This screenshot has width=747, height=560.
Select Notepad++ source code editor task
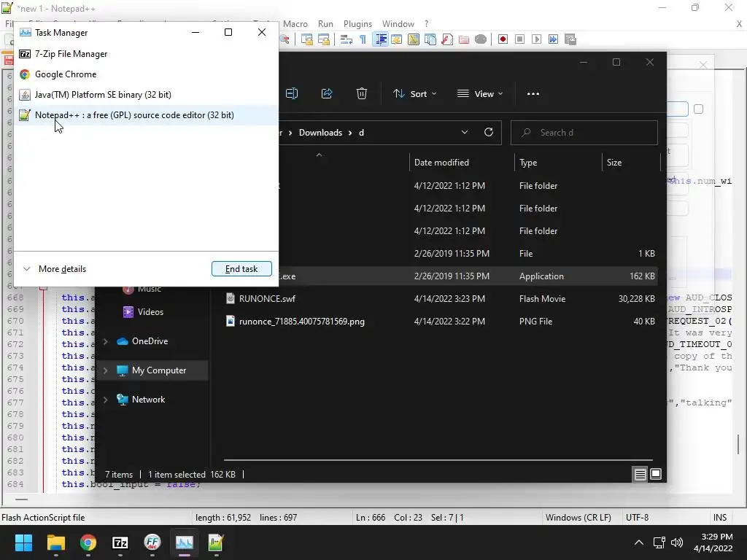click(x=146, y=115)
